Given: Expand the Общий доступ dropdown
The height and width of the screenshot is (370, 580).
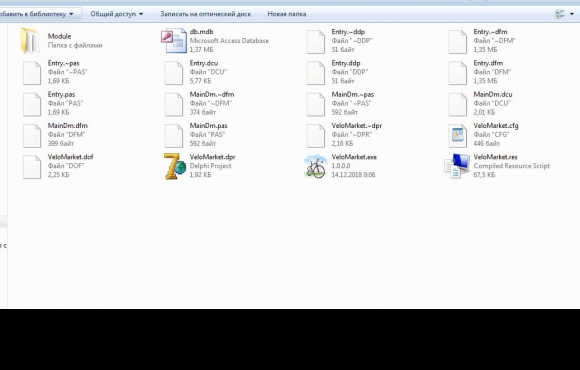Looking at the screenshot, I should [x=117, y=14].
